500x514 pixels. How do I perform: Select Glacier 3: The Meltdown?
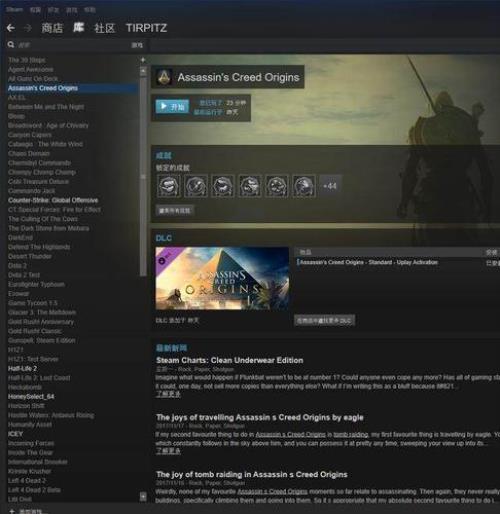pyautogui.click(x=42, y=312)
